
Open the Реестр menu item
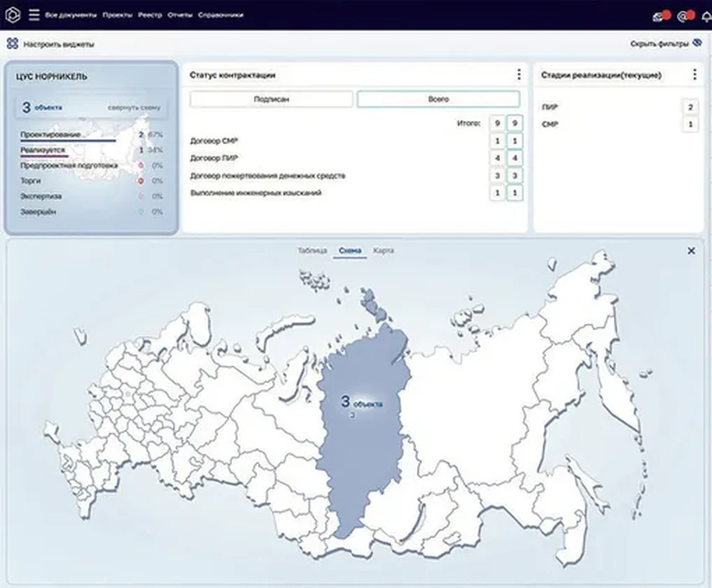150,15
